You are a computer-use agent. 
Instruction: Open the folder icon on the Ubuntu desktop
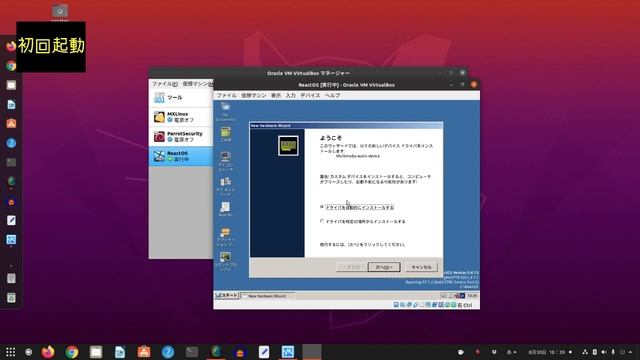pos(60,11)
